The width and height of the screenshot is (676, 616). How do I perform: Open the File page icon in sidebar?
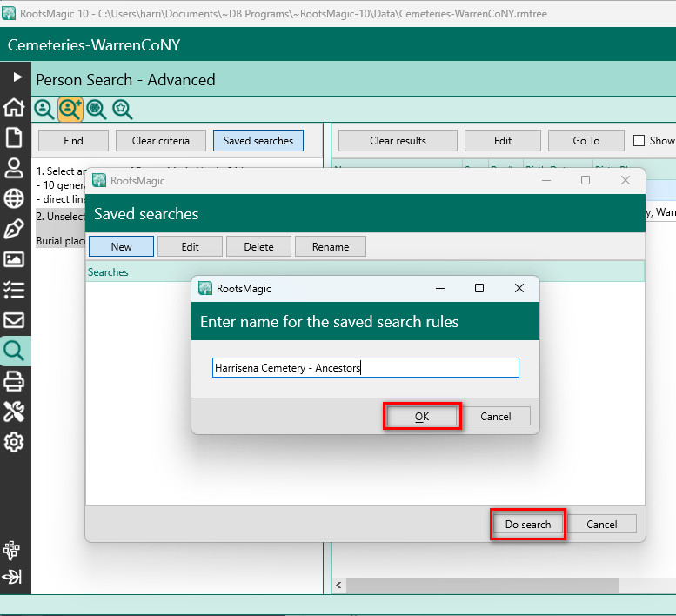tap(14, 137)
